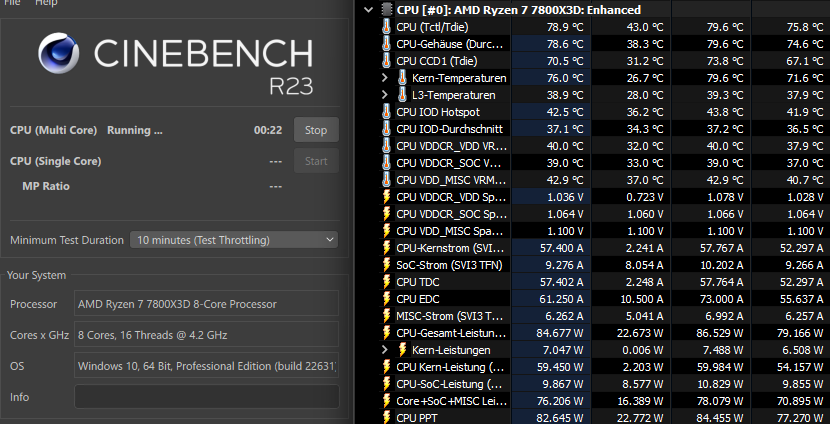Click the 78.9 °C current Tctl value
This screenshot has height=424, width=830.
click(565, 27)
